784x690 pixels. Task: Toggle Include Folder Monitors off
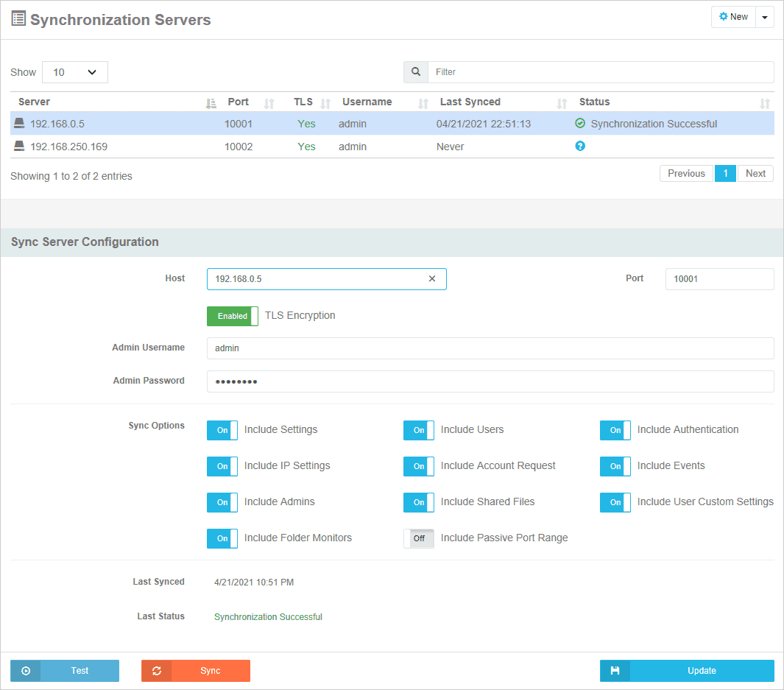222,538
